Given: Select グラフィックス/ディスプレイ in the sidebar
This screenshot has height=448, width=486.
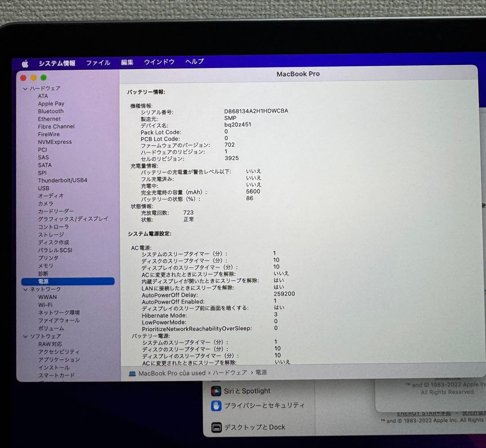Looking at the screenshot, I should pos(73,219).
